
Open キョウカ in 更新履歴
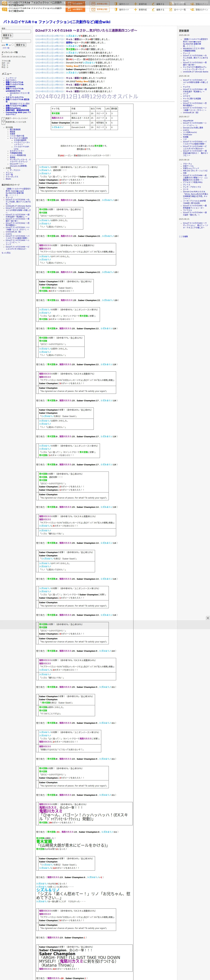pos(186,87)
